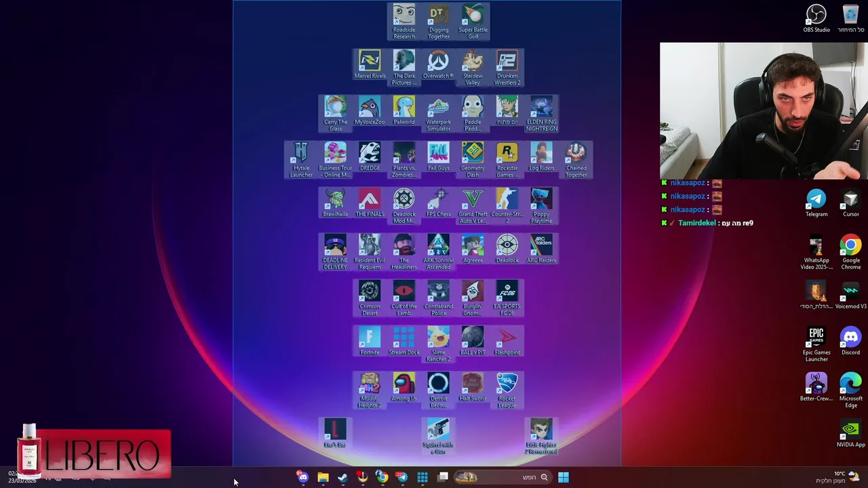Open the DEADLINE DELIVERY game icon
Screen dimensions: 868x488
pyautogui.click(x=335, y=252)
